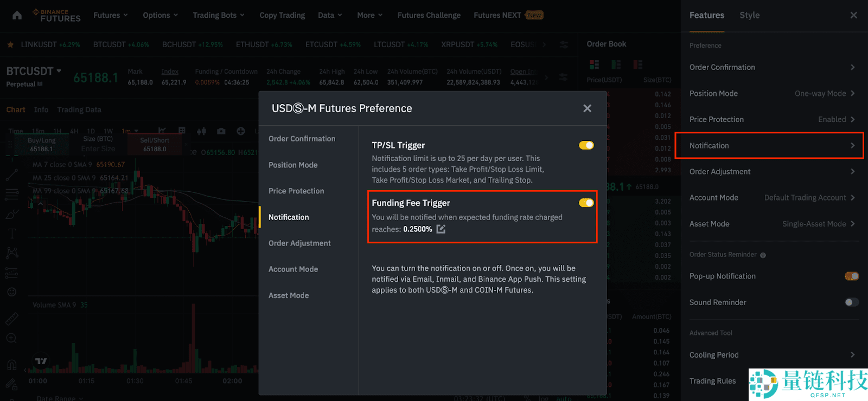Expand the Futures navigation menu
The width and height of the screenshot is (868, 401).
[x=110, y=15]
